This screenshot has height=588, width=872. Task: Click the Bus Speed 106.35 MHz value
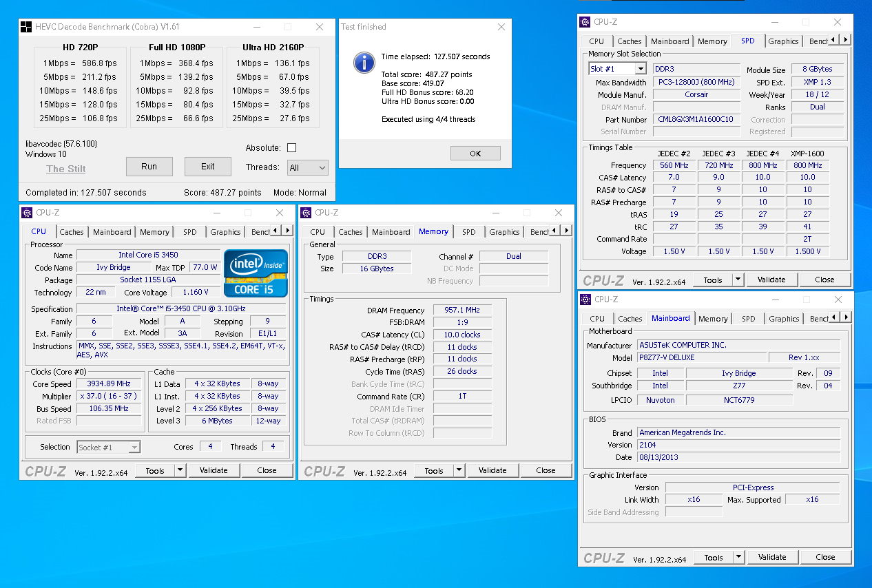pos(108,409)
